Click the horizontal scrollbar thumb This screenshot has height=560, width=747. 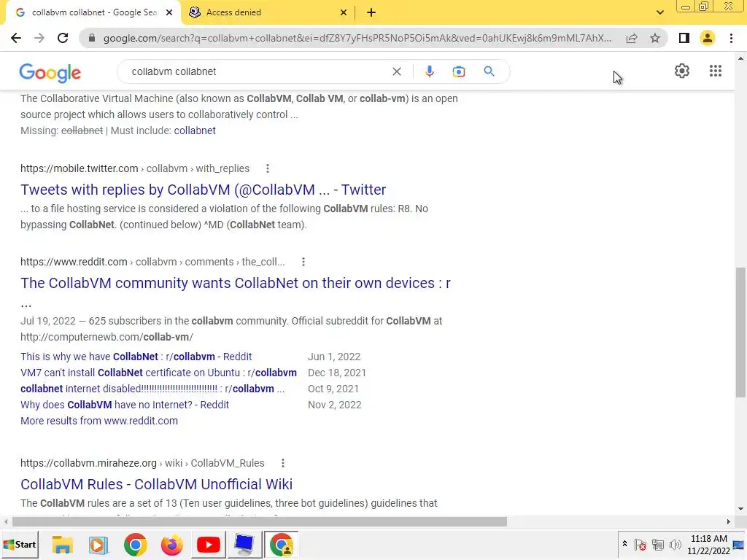[x=260, y=522]
